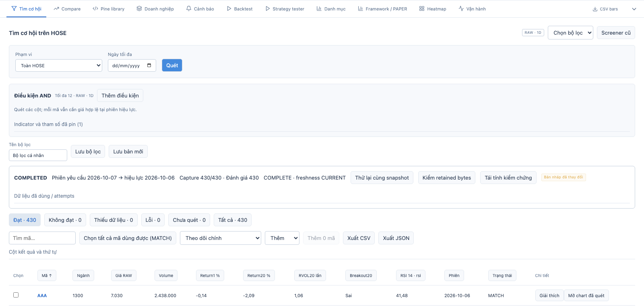Open the Chọn bộ lọc dropdown
644x306 pixels.
(570, 33)
